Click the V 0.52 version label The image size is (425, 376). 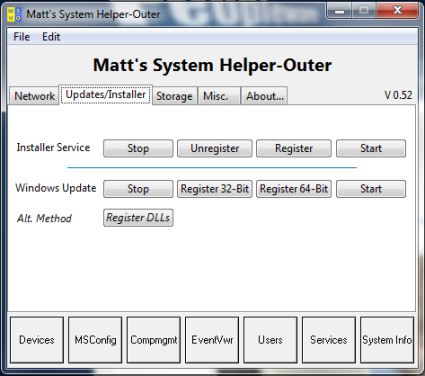398,95
